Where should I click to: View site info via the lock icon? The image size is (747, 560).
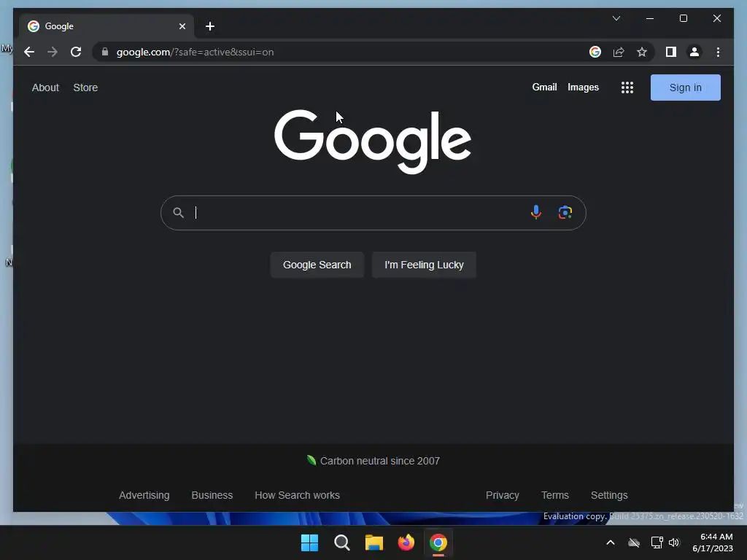pyautogui.click(x=105, y=52)
